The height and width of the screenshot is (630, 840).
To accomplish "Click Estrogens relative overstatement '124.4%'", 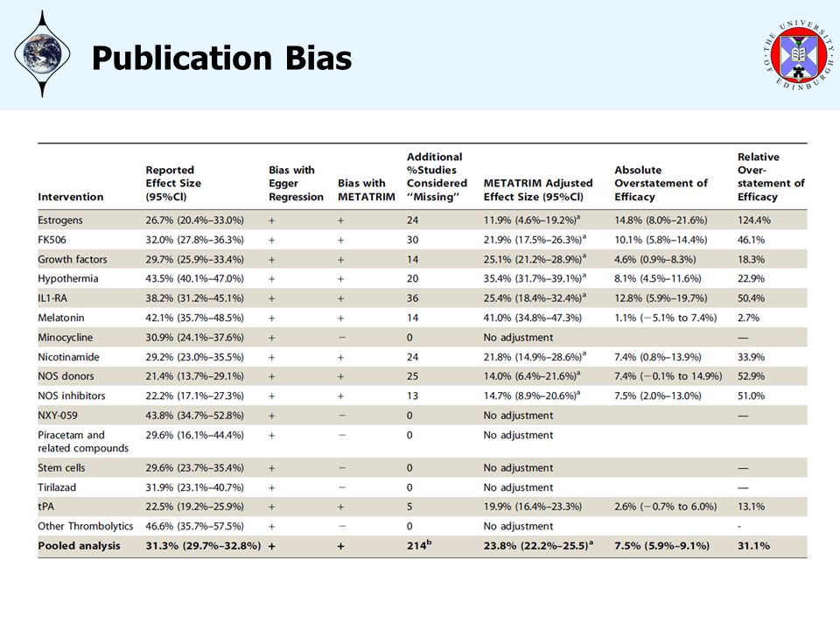I will click(x=753, y=220).
